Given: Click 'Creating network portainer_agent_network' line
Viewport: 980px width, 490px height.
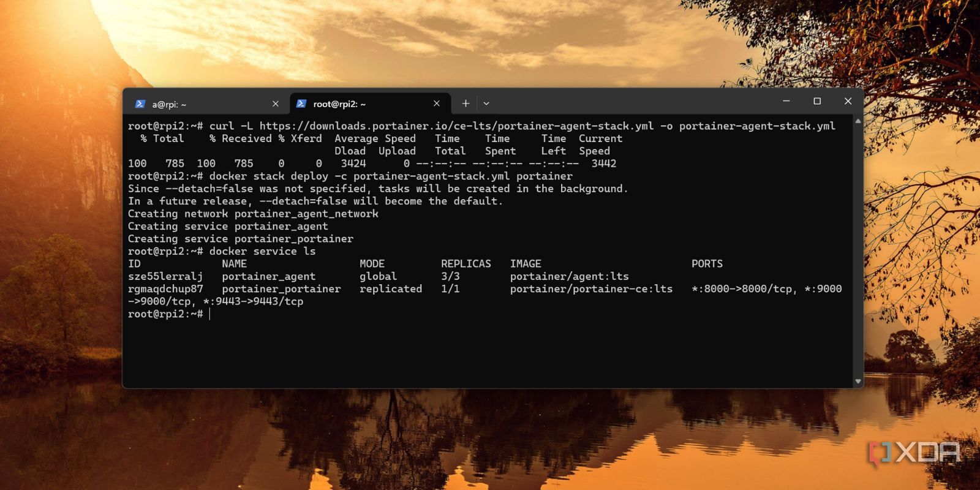Looking at the screenshot, I should [x=253, y=214].
